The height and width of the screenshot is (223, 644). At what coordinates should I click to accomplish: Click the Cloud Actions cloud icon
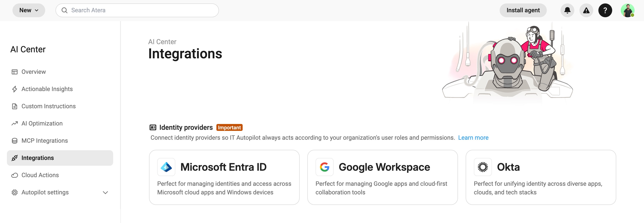15,175
